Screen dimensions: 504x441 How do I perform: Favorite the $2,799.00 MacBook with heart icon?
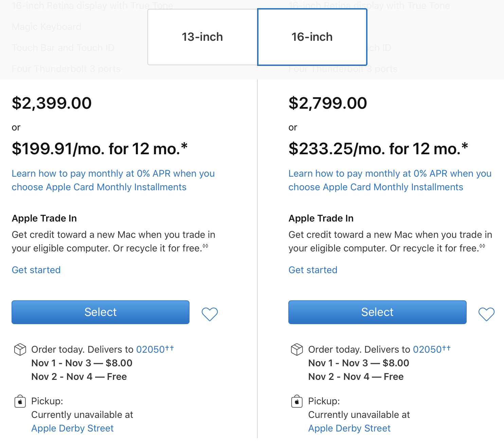486,314
